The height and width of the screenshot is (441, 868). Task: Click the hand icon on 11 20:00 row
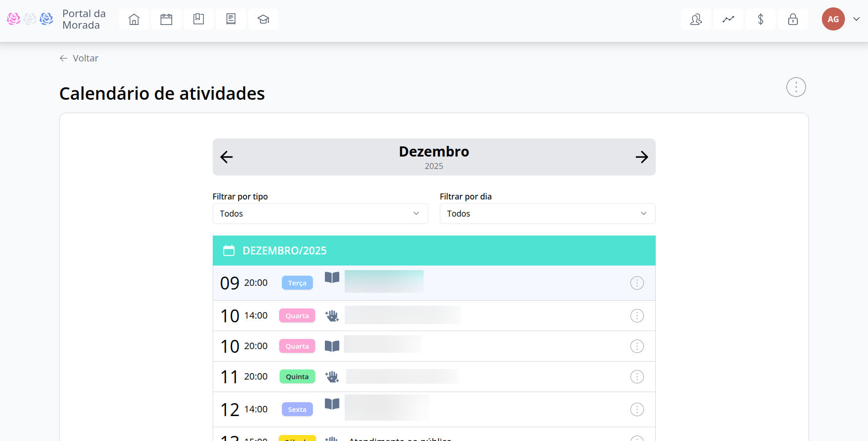pyautogui.click(x=332, y=376)
